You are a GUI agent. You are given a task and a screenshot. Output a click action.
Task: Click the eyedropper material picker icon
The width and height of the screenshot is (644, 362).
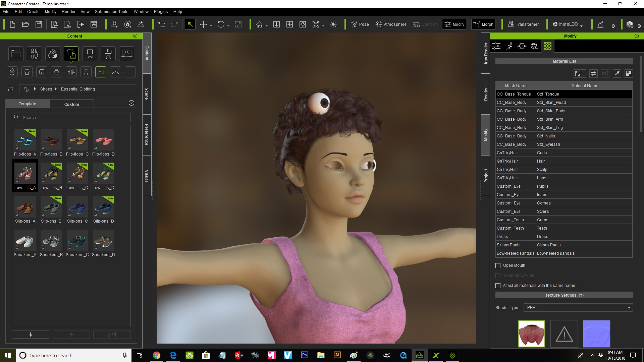(x=617, y=74)
